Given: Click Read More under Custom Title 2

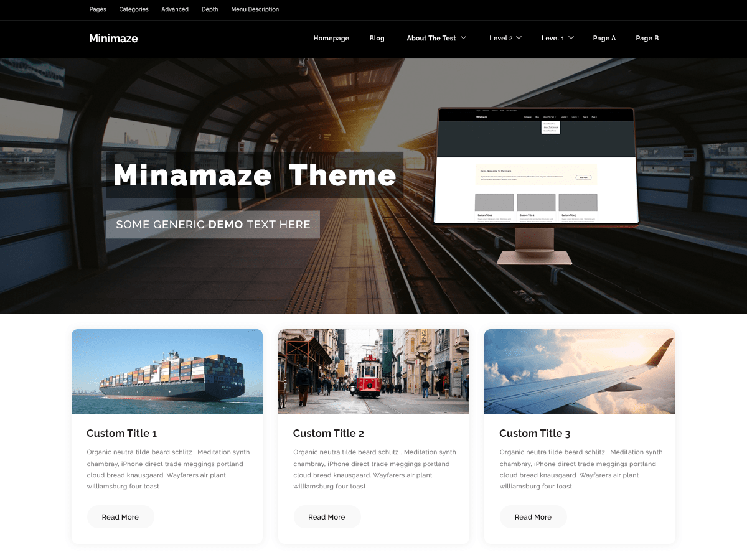Looking at the screenshot, I should pos(327,516).
